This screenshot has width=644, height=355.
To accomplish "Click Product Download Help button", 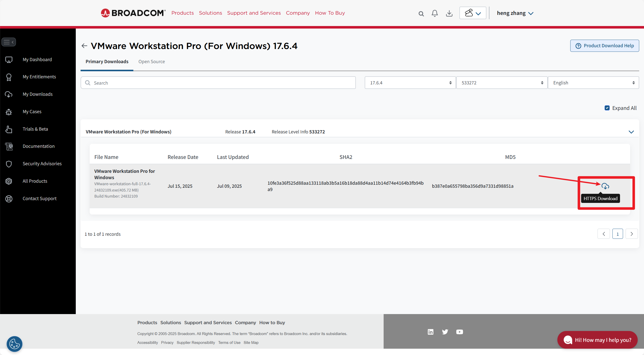I will [x=604, y=46].
